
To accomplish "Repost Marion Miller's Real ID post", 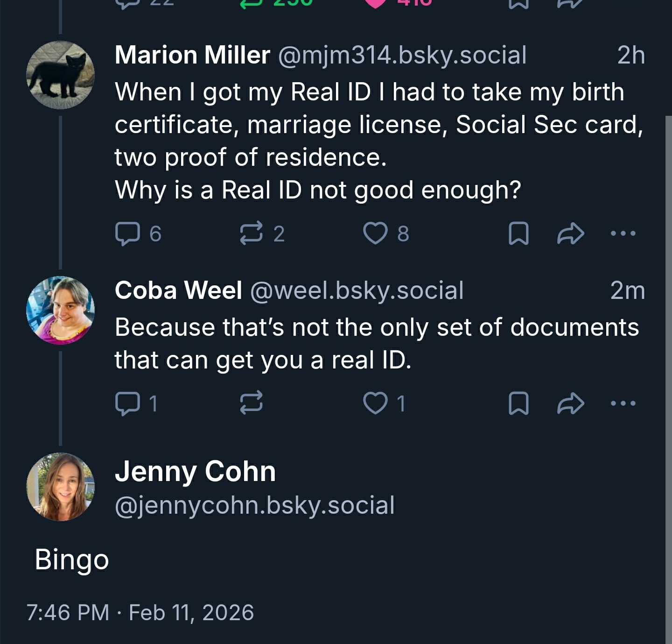I will (x=251, y=234).
